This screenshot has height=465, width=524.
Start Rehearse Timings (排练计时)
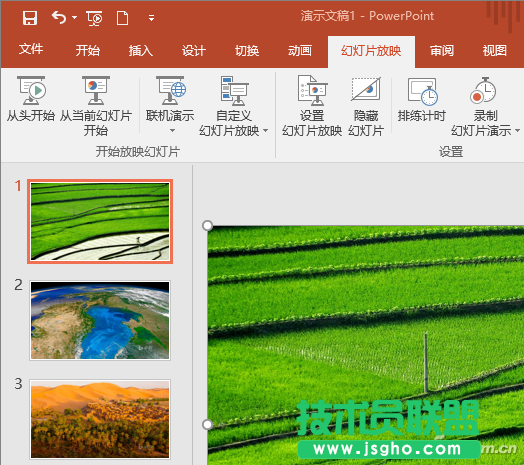[422, 99]
